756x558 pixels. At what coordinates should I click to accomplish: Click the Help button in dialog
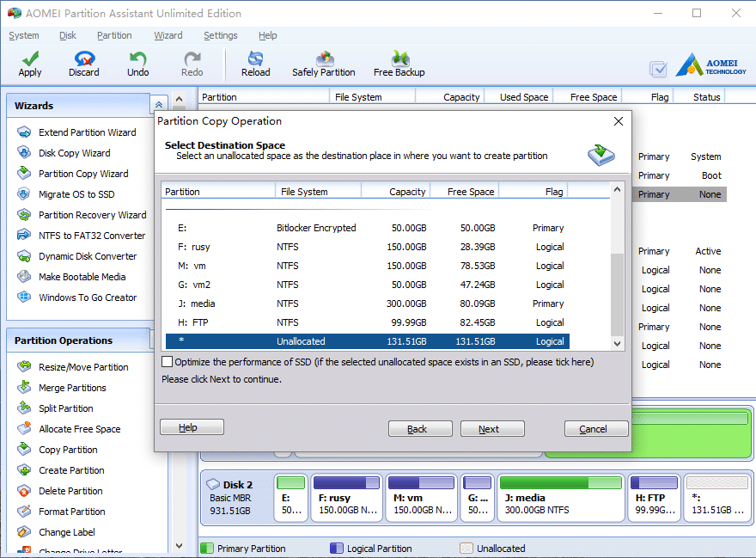[x=192, y=427]
